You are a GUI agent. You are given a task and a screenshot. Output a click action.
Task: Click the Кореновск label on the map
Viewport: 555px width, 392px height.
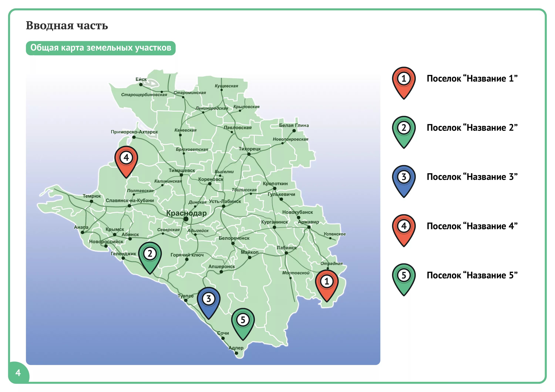point(211,179)
